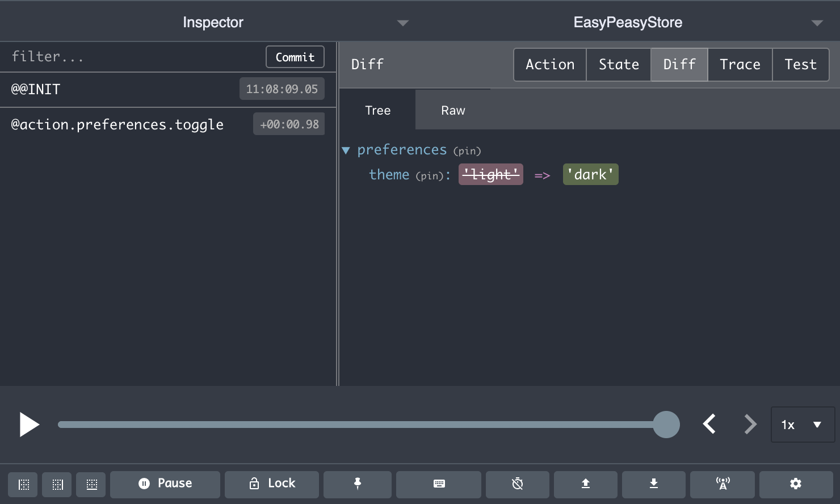The width and height of the screenshot is (840, 504).
Task: Switch to the Raw view tab
Action: (x=453, y=111)
